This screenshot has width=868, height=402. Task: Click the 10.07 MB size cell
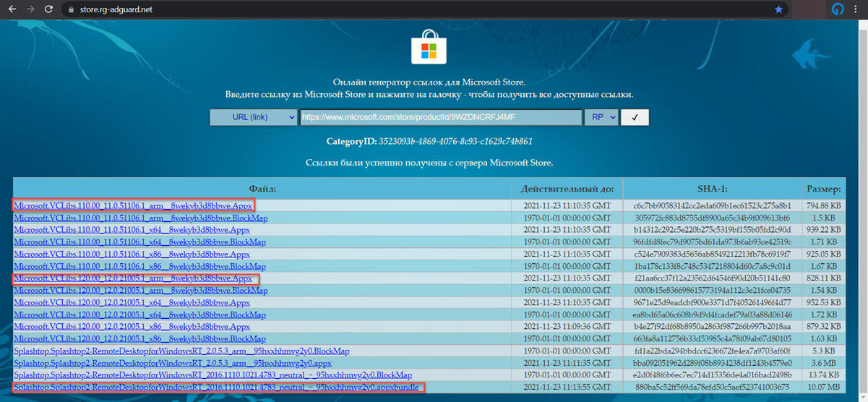pos(825,388)
